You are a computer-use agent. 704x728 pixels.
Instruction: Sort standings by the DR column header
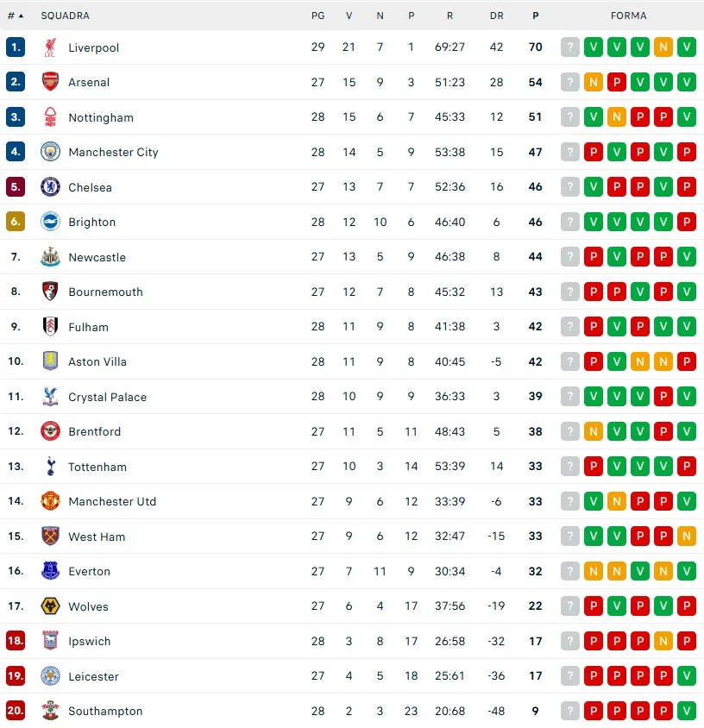click(496, 16)
